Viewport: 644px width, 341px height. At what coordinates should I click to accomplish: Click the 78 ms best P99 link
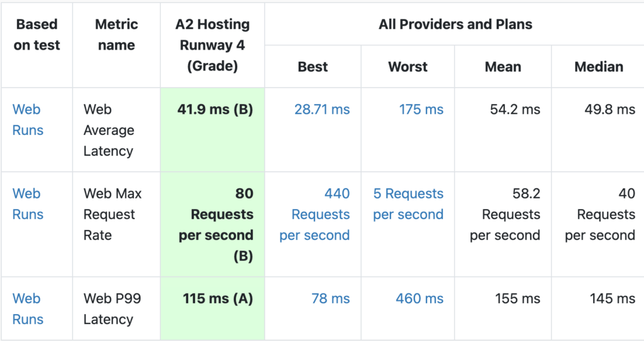(x=330, y=298)
